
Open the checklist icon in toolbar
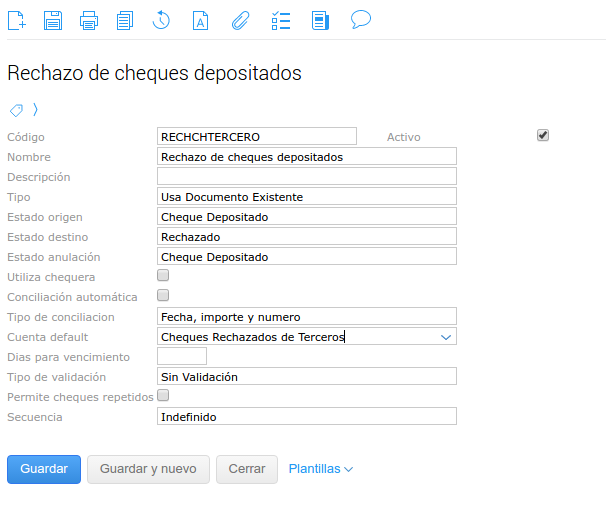coord(280,19)
